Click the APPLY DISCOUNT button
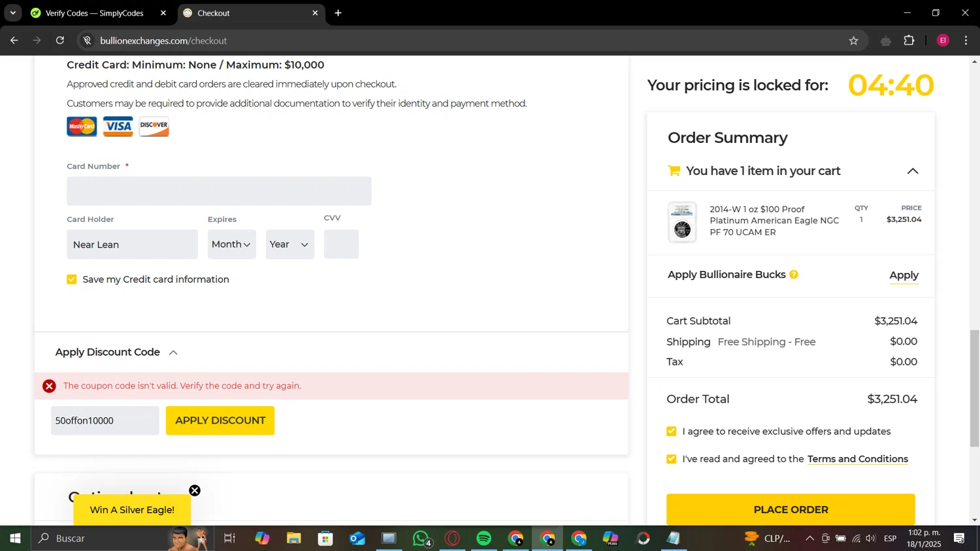Image resolution: width=980 pixels, height=551 pixels. point(220,420)
